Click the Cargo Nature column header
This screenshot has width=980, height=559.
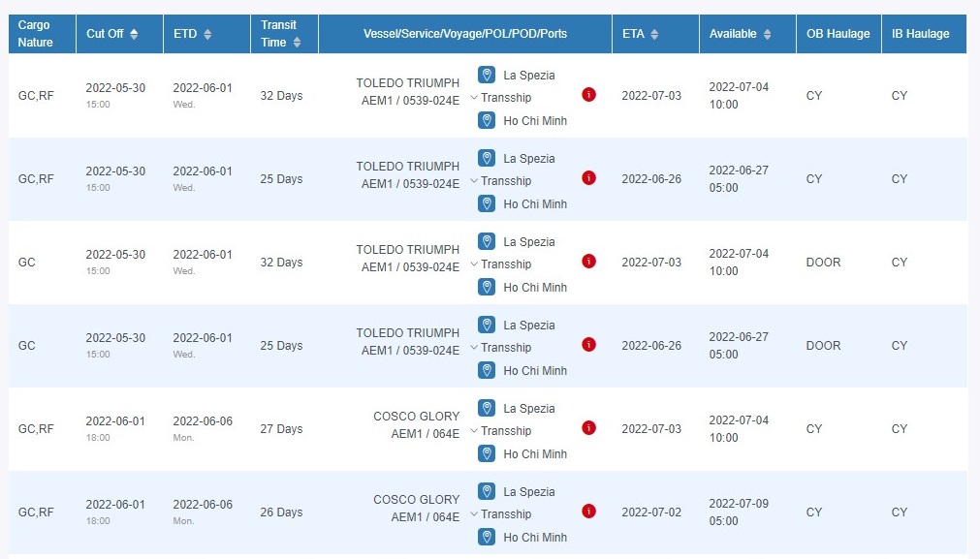pos(34,34)
